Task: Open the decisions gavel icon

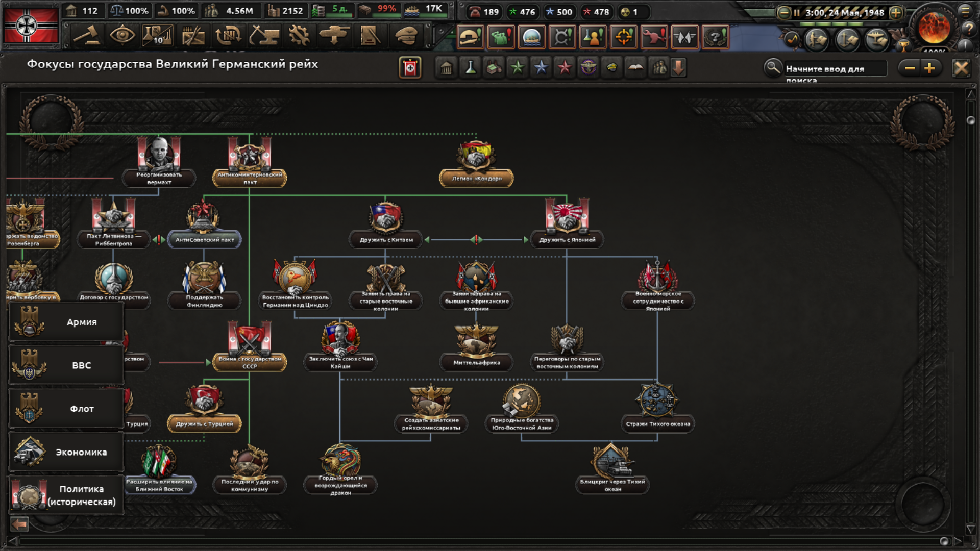Action: coord(87,36)
